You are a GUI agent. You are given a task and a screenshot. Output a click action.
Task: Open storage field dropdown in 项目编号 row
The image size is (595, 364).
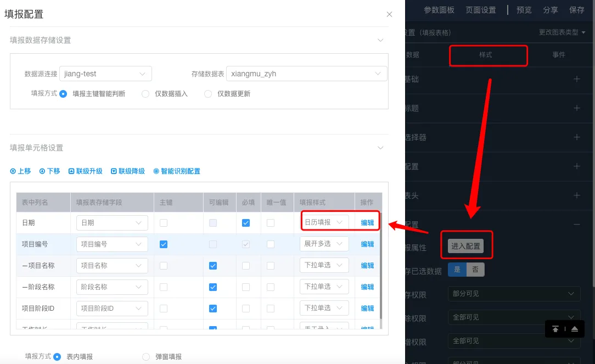112,244
